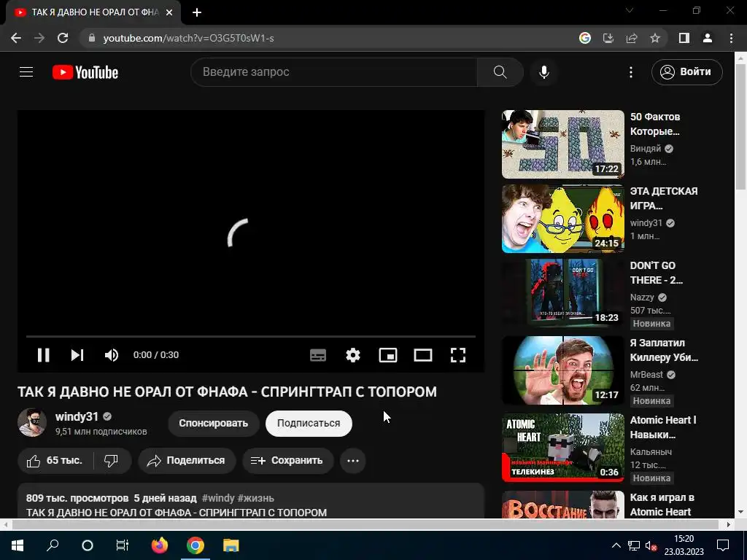Pause the video
Viewport: 747px width, 560px height.
point(43,355)
